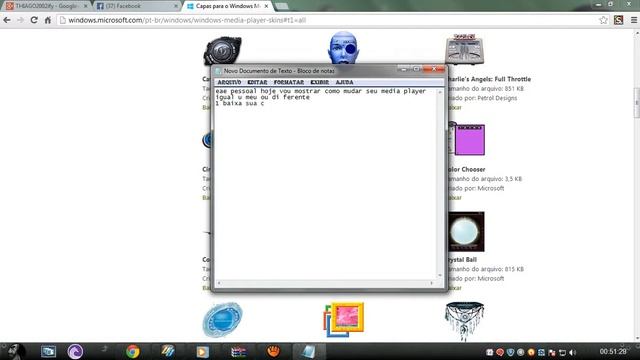Click the volume speaker tray icon
This screenshot has height=360, width=640.
click(x=573, y=352)
